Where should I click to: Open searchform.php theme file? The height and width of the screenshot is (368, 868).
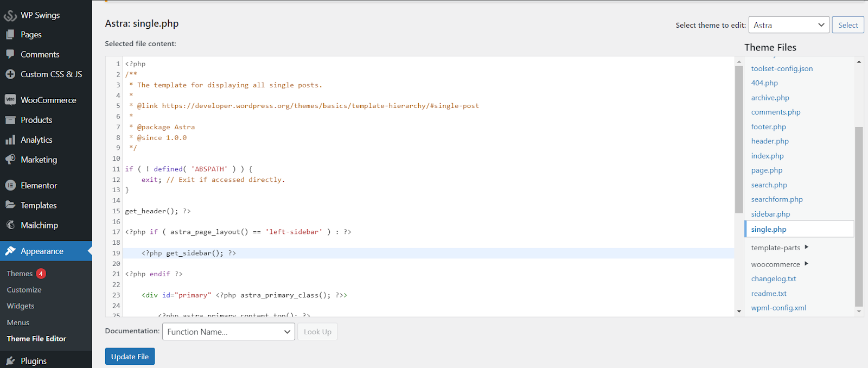click(777, 200)
